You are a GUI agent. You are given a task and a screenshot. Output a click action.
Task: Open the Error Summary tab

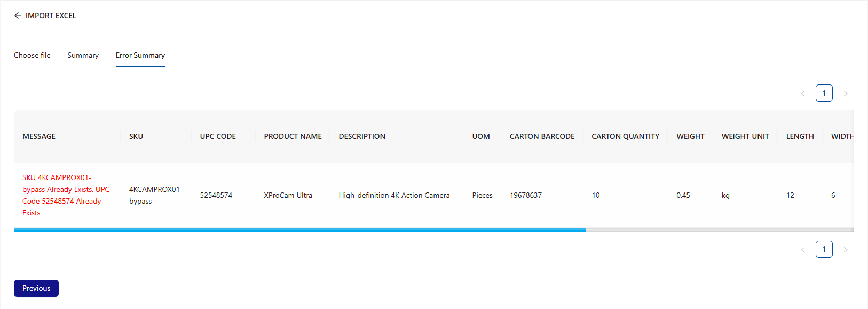coord(140,55)
